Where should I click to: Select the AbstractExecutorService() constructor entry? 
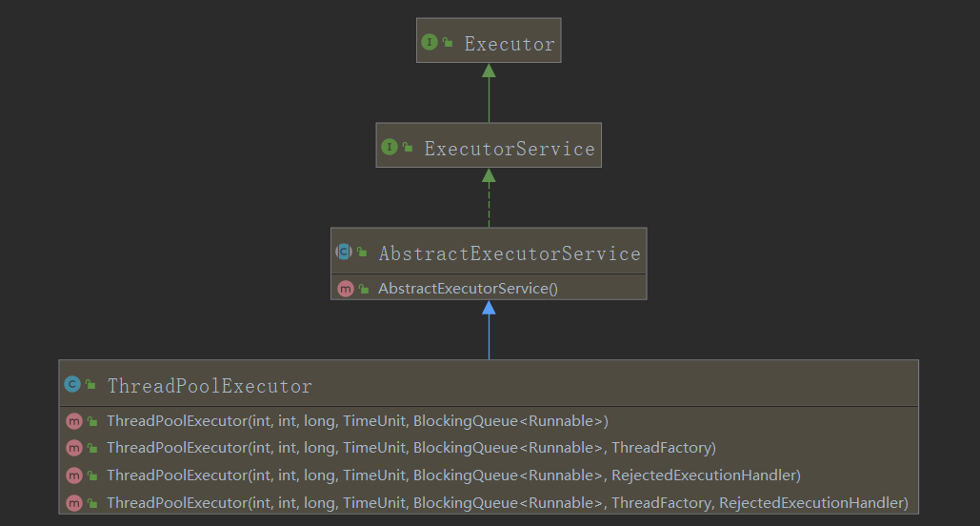(468, 289)
